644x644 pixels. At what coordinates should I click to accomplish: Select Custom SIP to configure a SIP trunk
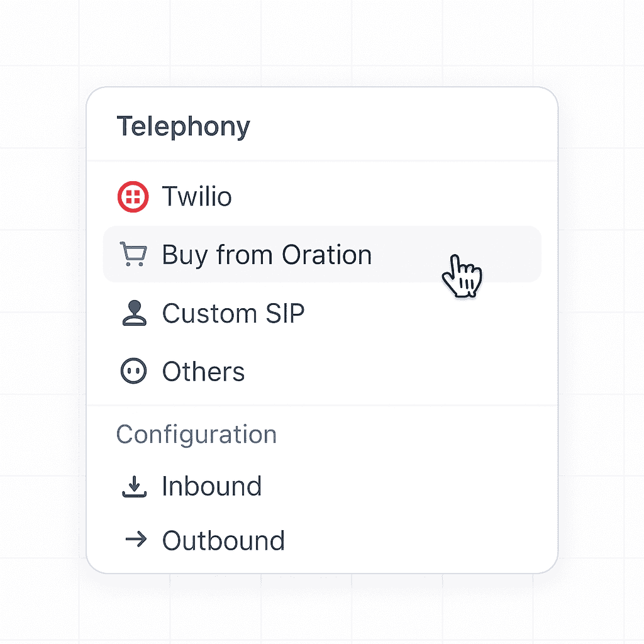[233, 313]
